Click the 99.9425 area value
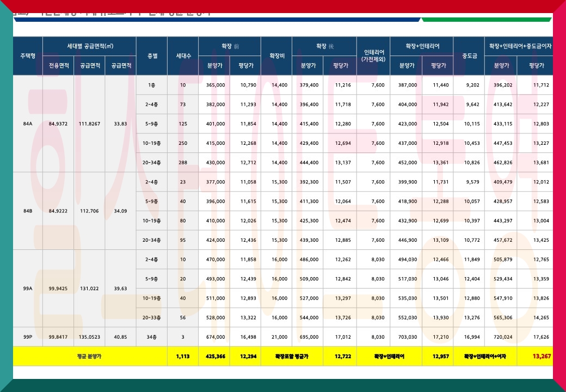Image resolution: width=566 pixels, height=392 pixels. coord(58,289)
